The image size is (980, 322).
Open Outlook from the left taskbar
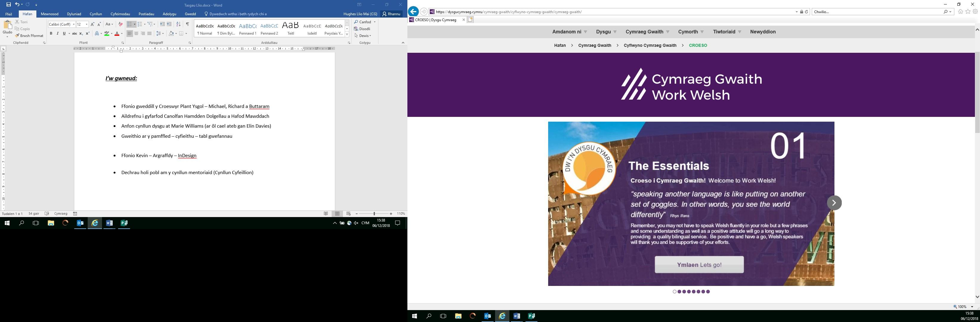coord(80,223)
